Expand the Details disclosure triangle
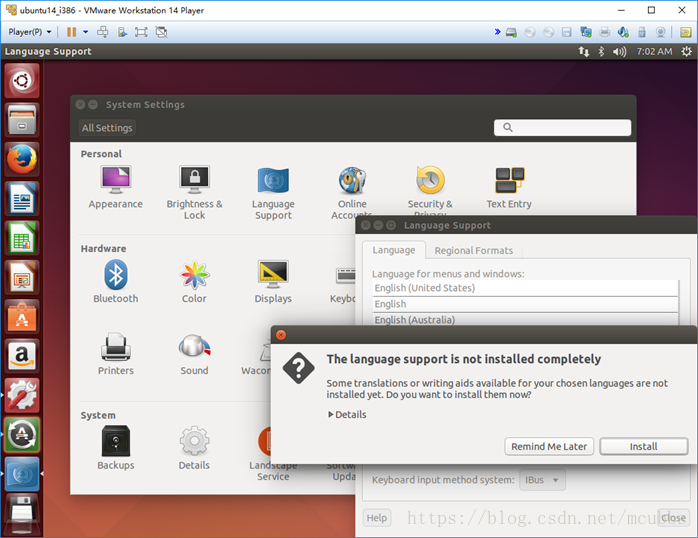The width and height of the screenshot is (698, 538). click(x=330, y=414)
